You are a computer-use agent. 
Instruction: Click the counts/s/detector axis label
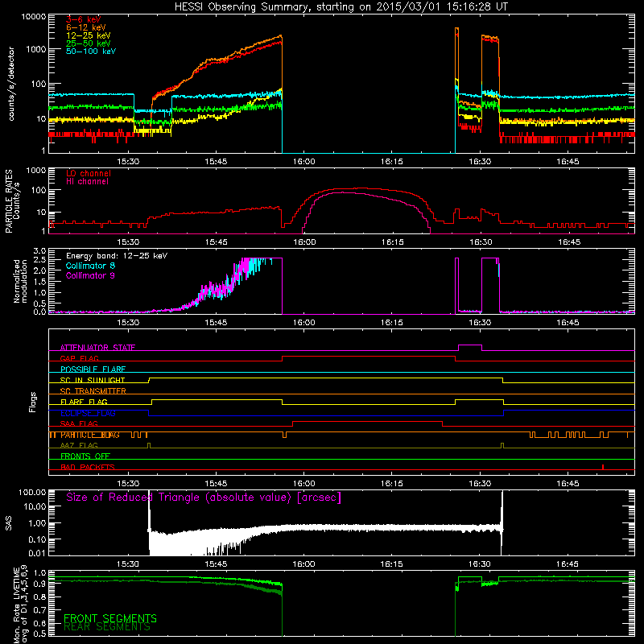tap(11, 84)
